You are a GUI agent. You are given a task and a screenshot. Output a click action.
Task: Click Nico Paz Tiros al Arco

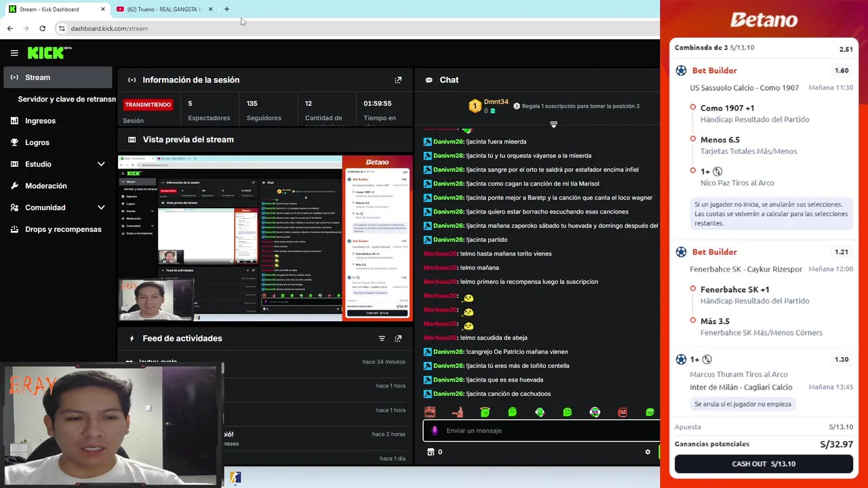click(x=737, y=183)
